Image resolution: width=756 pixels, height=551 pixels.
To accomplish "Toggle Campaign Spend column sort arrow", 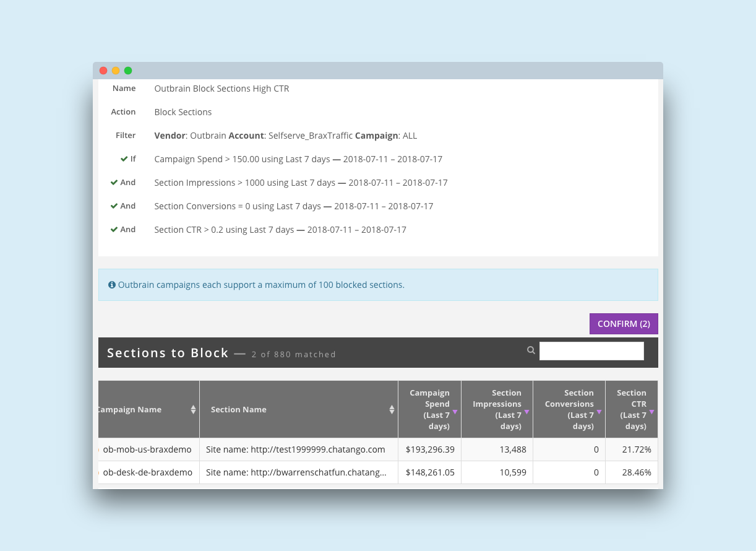I will 455,412.
